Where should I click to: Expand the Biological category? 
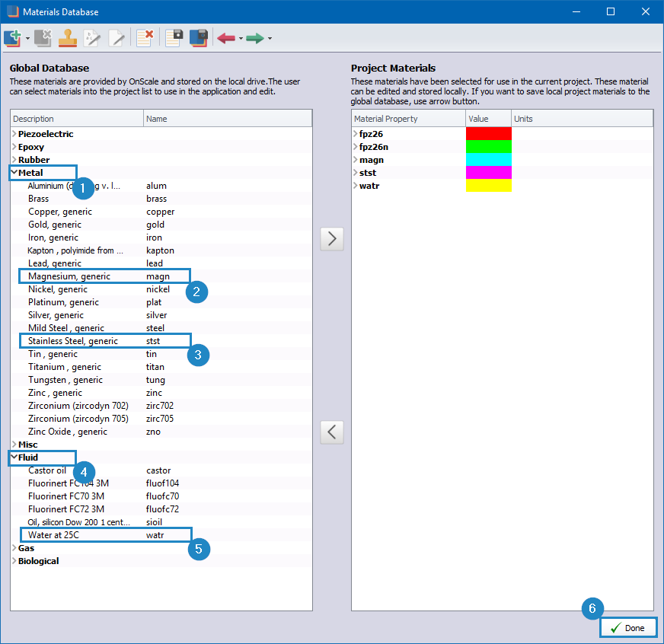pos(14,561)
